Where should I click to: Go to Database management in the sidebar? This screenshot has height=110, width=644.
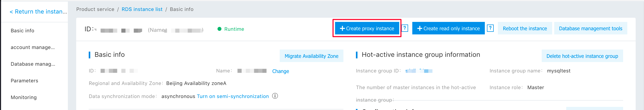tap(33, 64)
